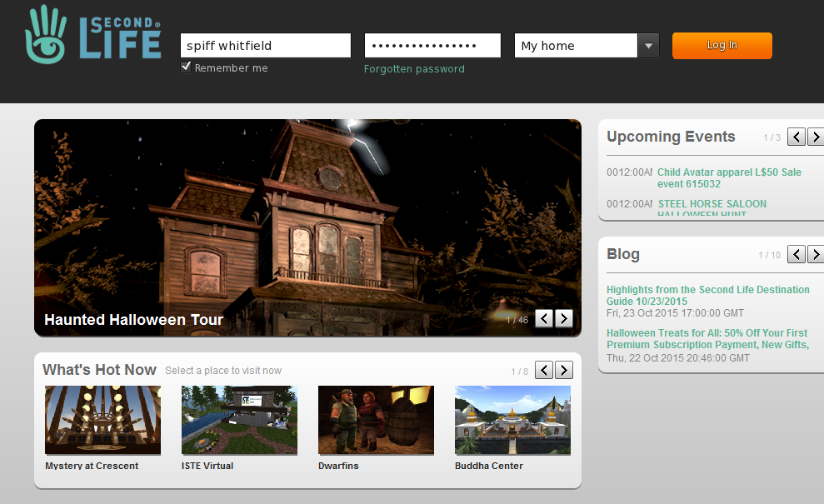The height and width of the screenshot is (504, 824).
Task: Focus the password input field
Action: coord(432,46)
